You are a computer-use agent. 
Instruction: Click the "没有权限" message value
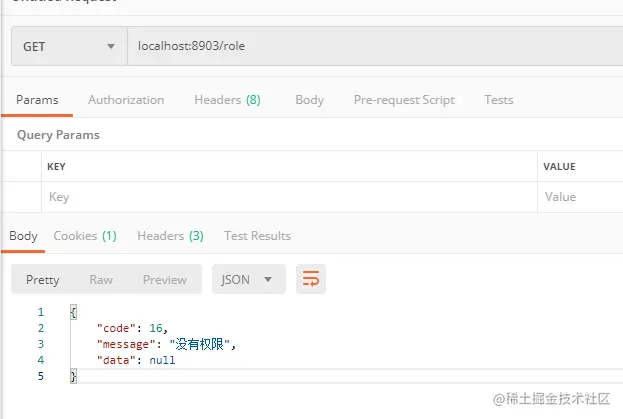pos(199,344)
